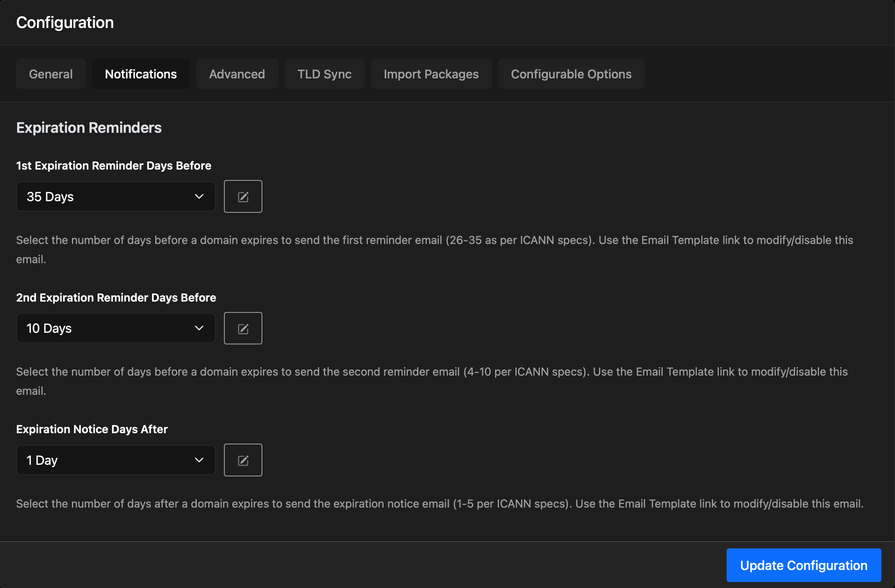
Task: Switch to Configurable Options tab
Action: click(x=571, y=74)
